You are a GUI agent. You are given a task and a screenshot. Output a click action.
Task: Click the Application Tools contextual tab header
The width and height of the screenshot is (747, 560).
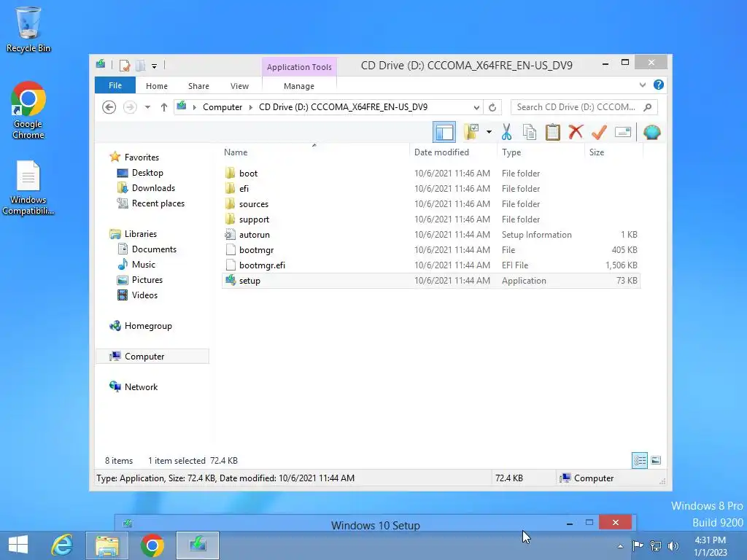pos(299,67)
